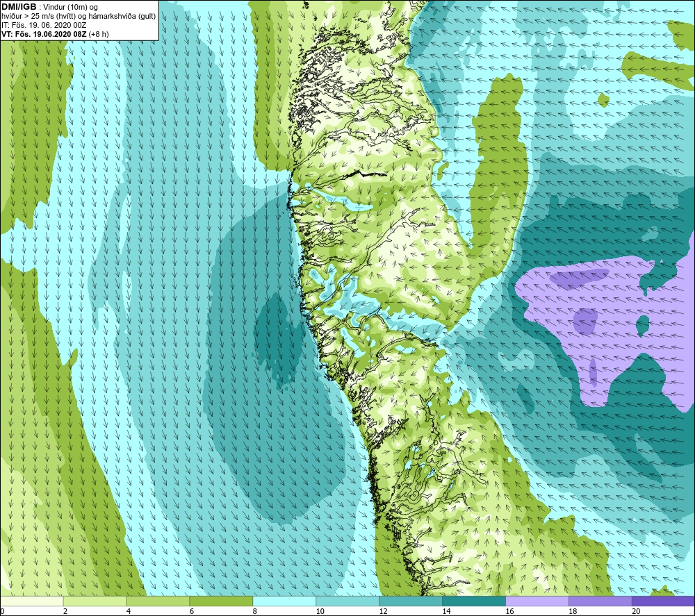695x616 pixels.
Task: Click the legend scale label "16"
Action: click(509, 611)
